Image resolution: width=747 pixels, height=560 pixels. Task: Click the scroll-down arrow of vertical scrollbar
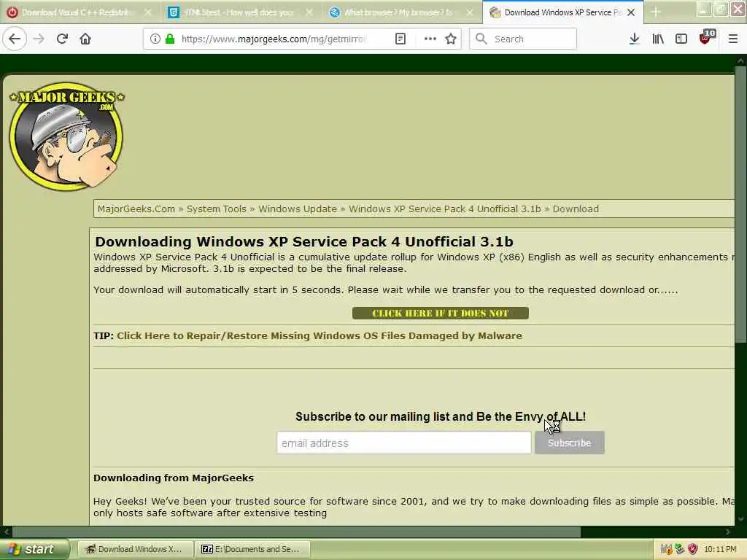coord(740,519)
